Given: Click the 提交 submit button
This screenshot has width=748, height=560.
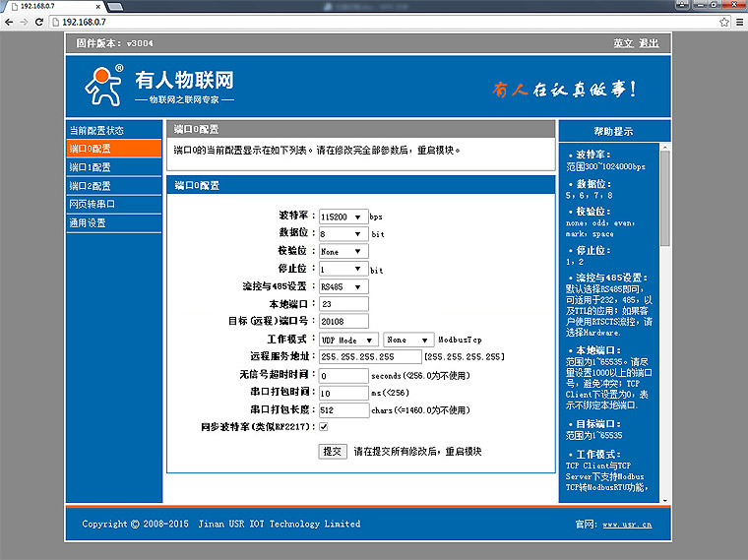Looking at the screenshot, I should [x=333, y=451].
